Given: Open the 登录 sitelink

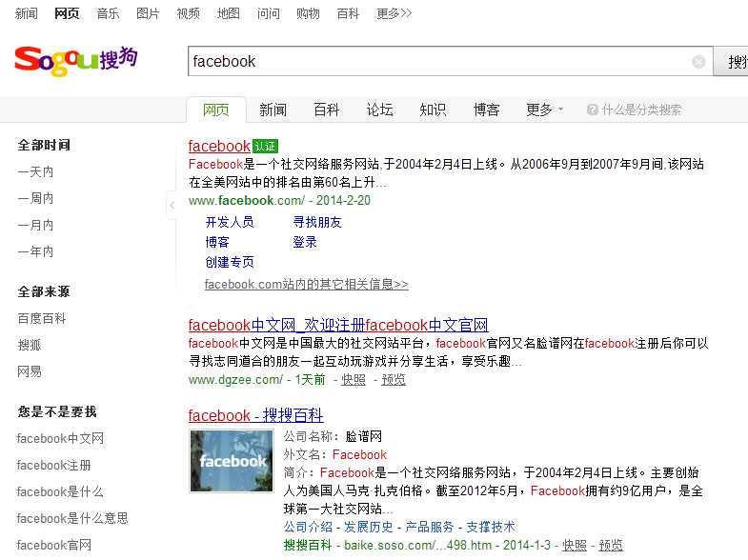Looking at the screenshot, I should click(305, 242).
